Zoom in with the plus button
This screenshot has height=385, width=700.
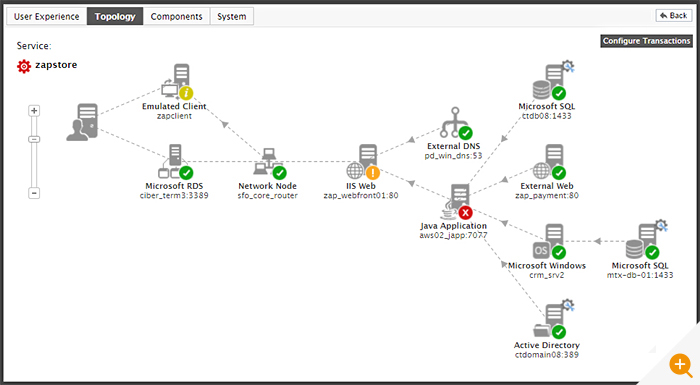tap(34, 111)
